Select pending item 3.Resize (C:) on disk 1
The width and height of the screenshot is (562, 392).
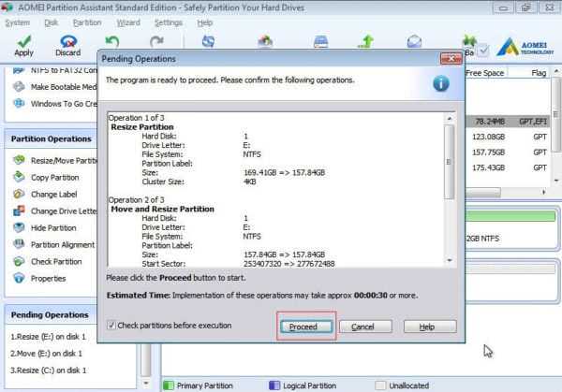pyautogui.click(x=49, y=370)
